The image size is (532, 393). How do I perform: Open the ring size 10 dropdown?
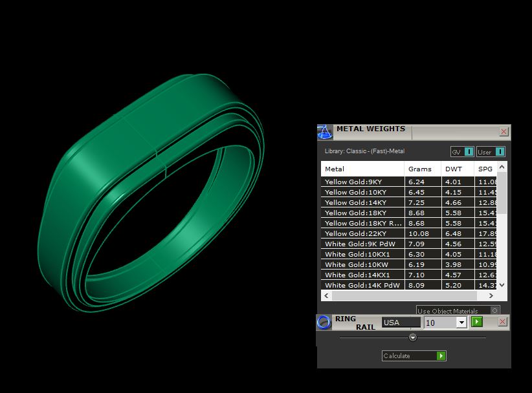click(x=461, y=323)
